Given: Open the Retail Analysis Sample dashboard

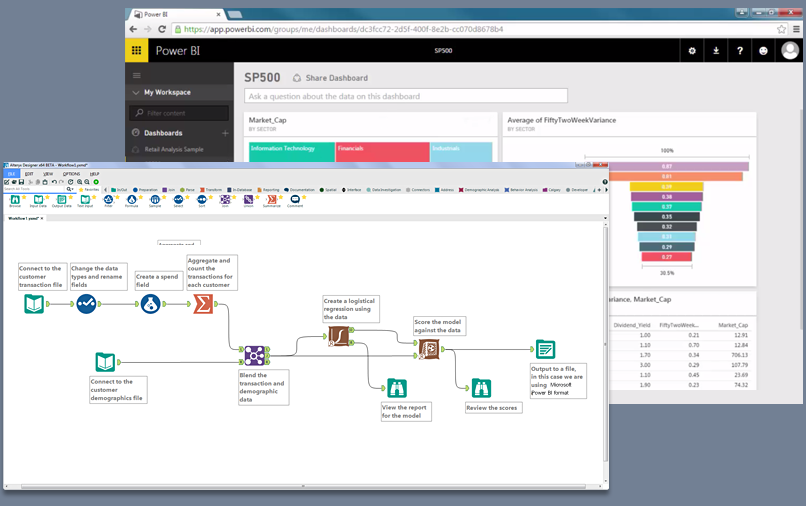Looking at the screenshot, I should pyautogui.click(x=174, y=150).
